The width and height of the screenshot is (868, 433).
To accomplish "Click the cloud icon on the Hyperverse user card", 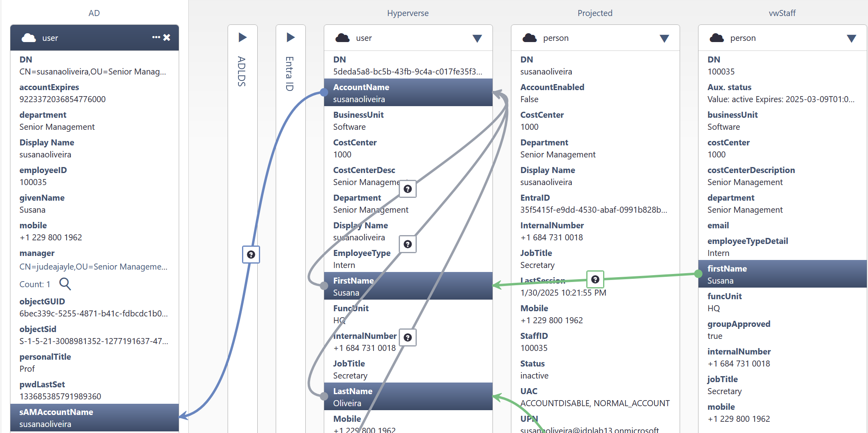I will [x=342, y=37].
